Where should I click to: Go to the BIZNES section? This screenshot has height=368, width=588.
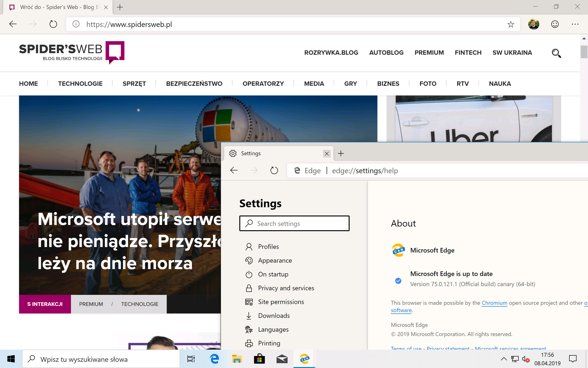[388, 83]
